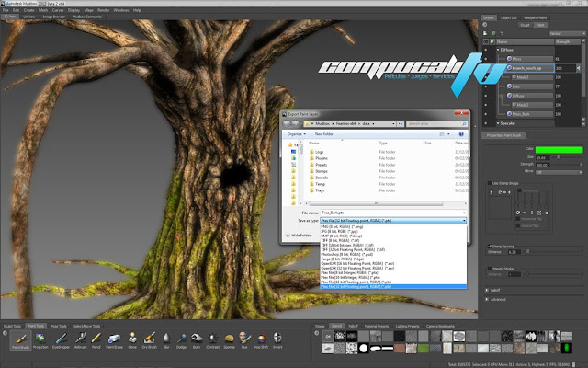Screen dimensions: 588x368
Task: Select the Dry Brush tool
Action: click(149, 340)
